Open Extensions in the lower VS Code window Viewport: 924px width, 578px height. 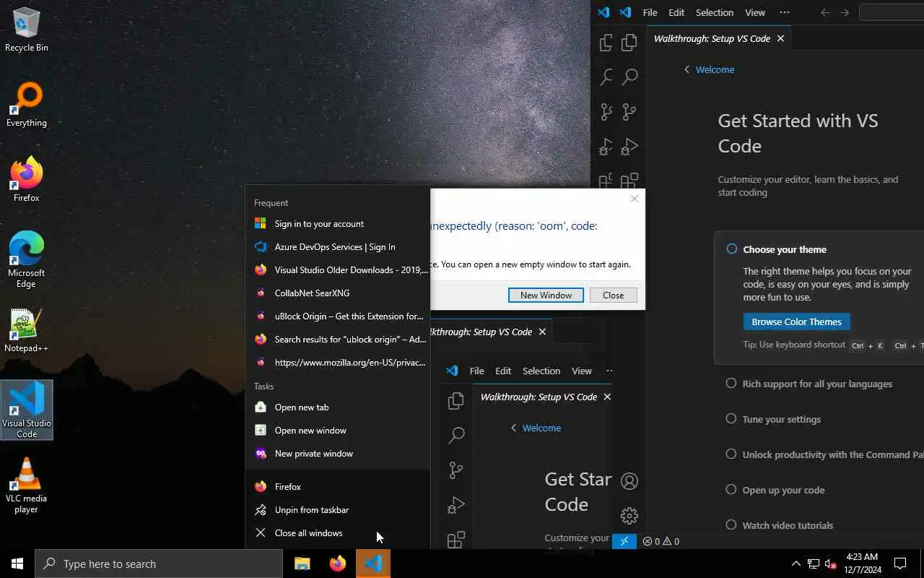(x=456, y=539)
